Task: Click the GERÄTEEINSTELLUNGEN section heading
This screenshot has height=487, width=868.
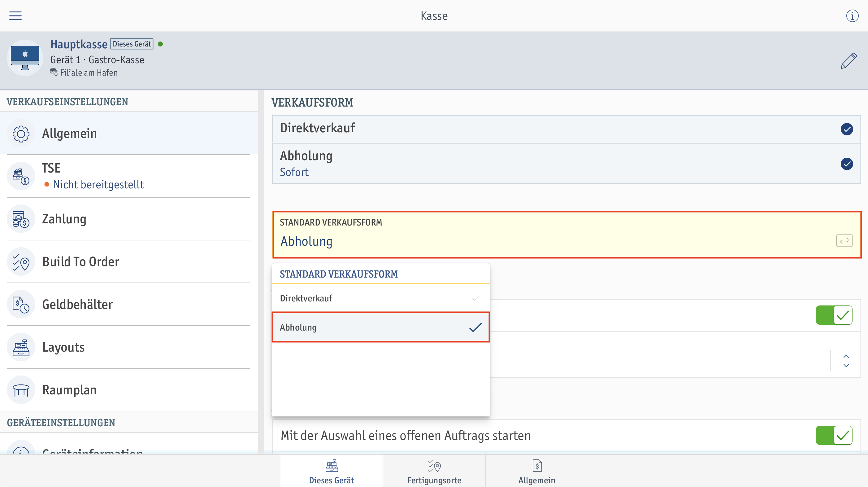Action: 61,423
